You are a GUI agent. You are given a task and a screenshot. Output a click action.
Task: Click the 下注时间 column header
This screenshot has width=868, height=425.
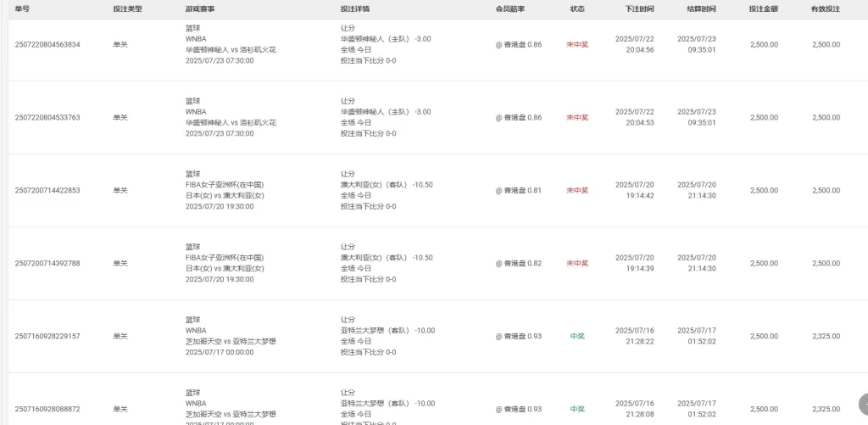click(639, 8)
